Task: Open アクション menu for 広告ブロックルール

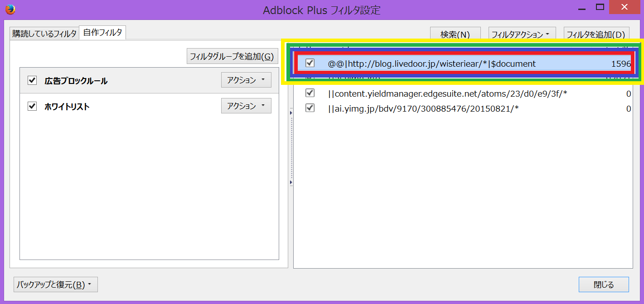Action: point(246,80)
